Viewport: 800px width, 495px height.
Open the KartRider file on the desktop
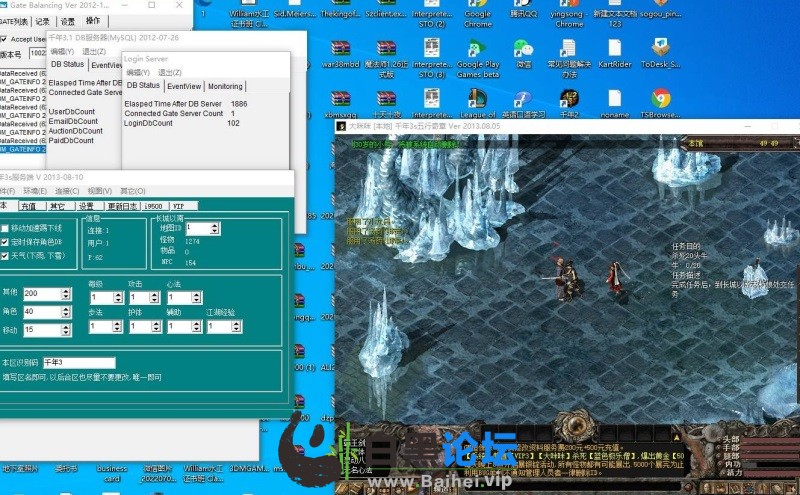(x=615, y=54)
